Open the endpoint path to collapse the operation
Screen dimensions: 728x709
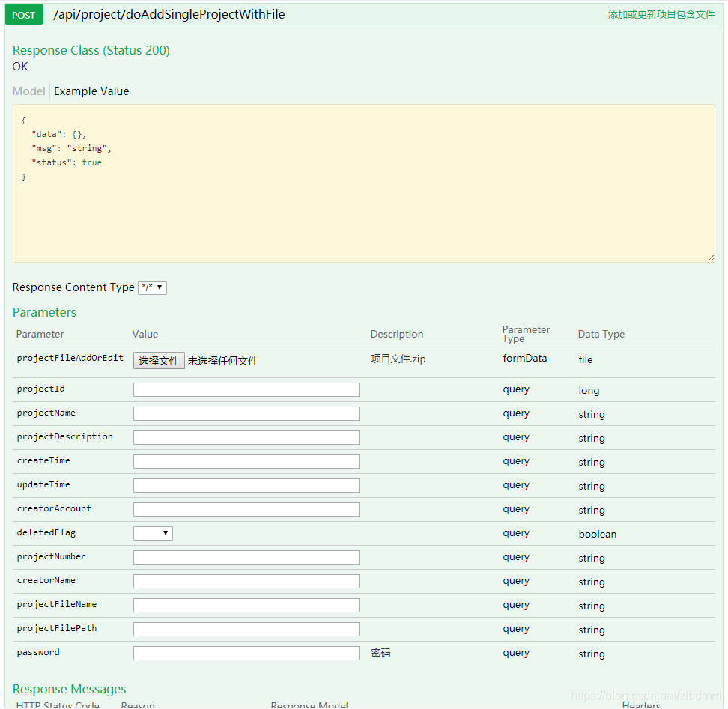(x=169, y=14)
